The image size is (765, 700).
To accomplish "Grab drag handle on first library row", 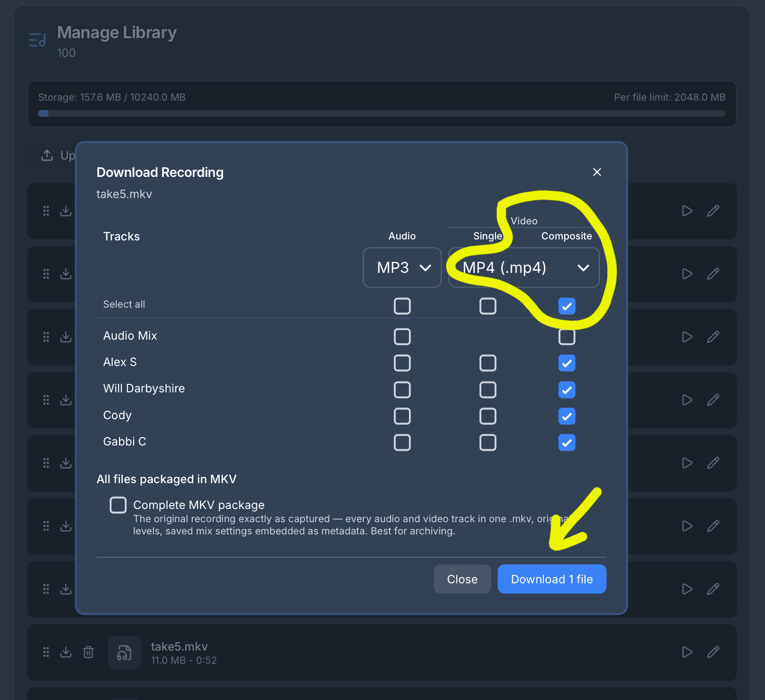I will pos(46,211).
